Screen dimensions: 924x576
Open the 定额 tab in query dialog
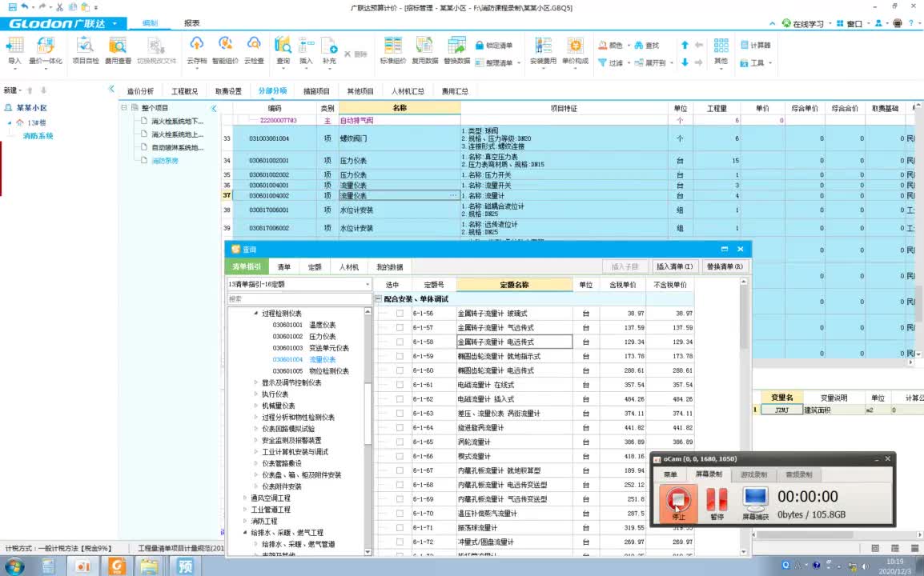[x=315, y=266]
